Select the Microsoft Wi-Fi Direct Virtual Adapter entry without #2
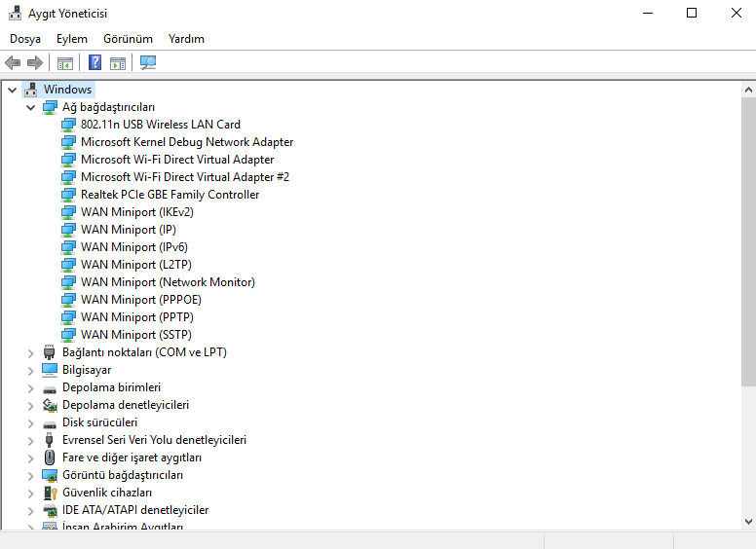This screenshot has width=756, height=549. [177, 160]
